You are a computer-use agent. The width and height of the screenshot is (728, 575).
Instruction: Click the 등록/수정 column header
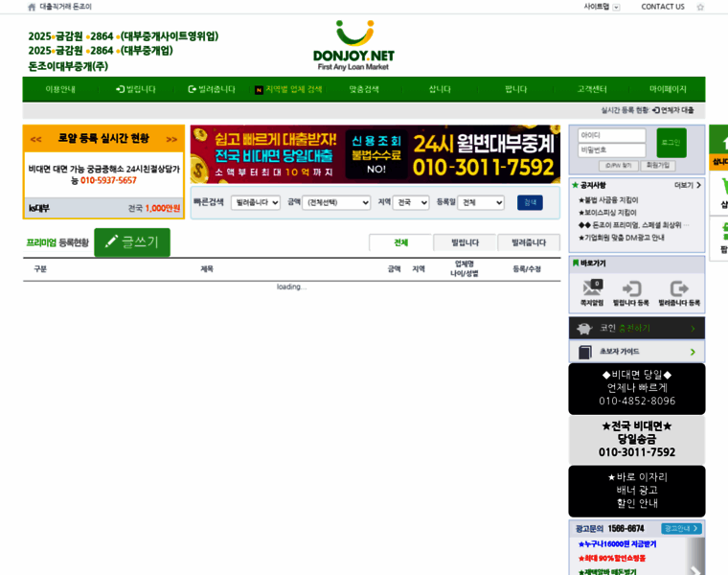pos(527,269)
